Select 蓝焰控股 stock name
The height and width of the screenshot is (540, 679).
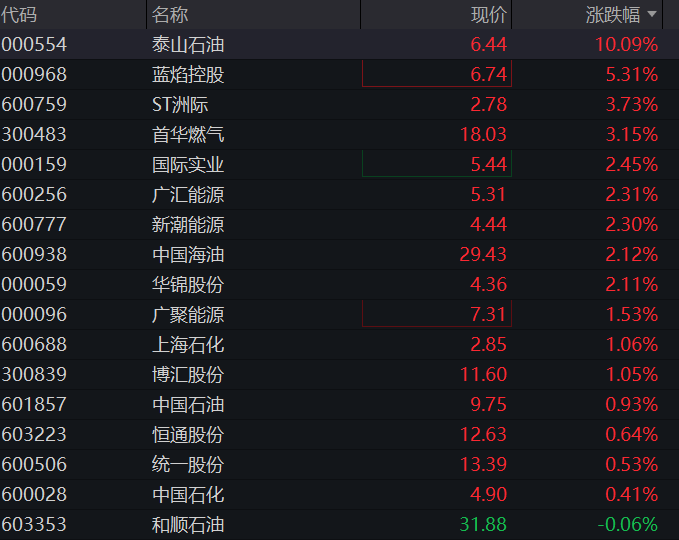188,74
